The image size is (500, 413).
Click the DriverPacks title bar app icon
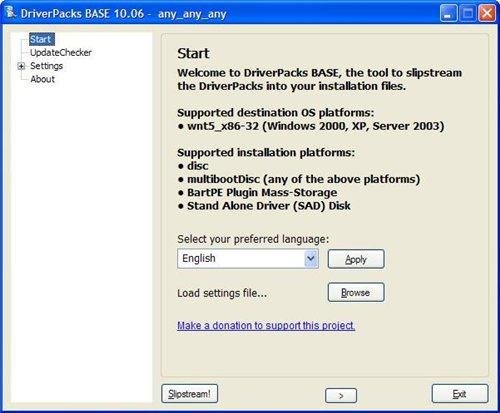tap(11, 13)
